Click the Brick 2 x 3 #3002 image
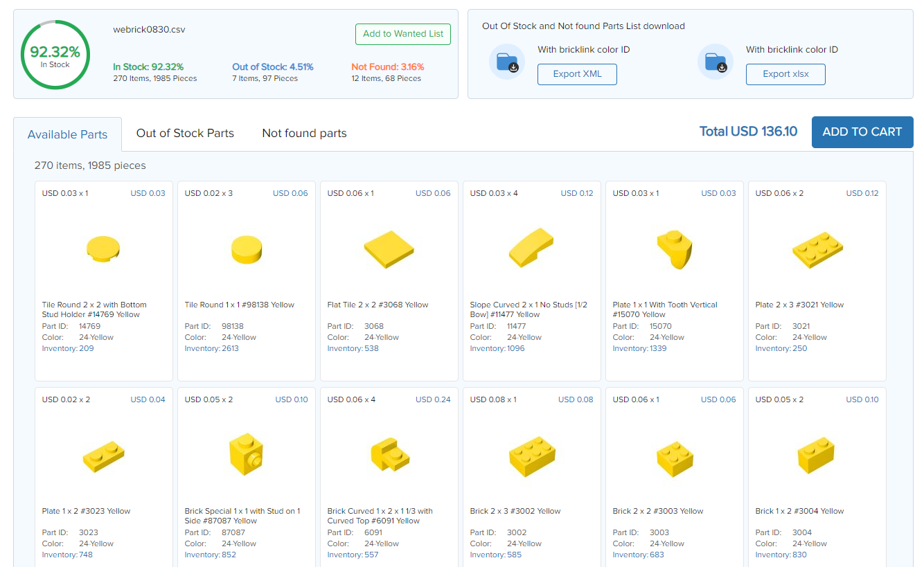 point(531,456)
